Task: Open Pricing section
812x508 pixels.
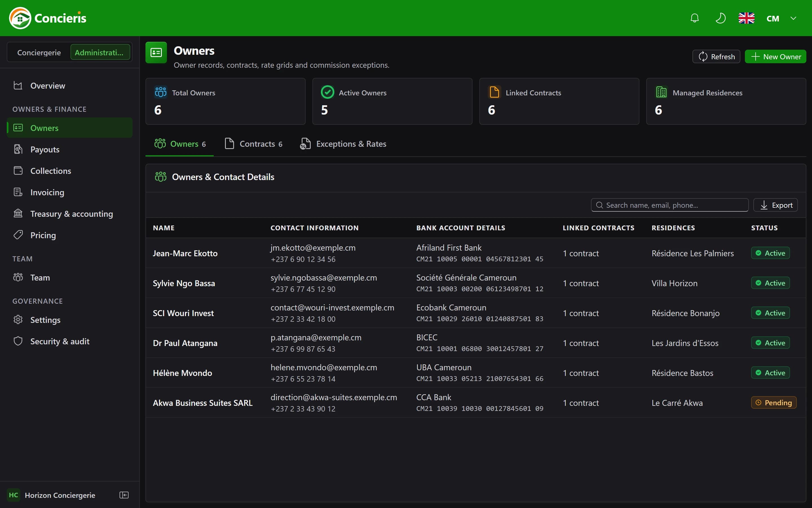Action: [x=70, y=235]
